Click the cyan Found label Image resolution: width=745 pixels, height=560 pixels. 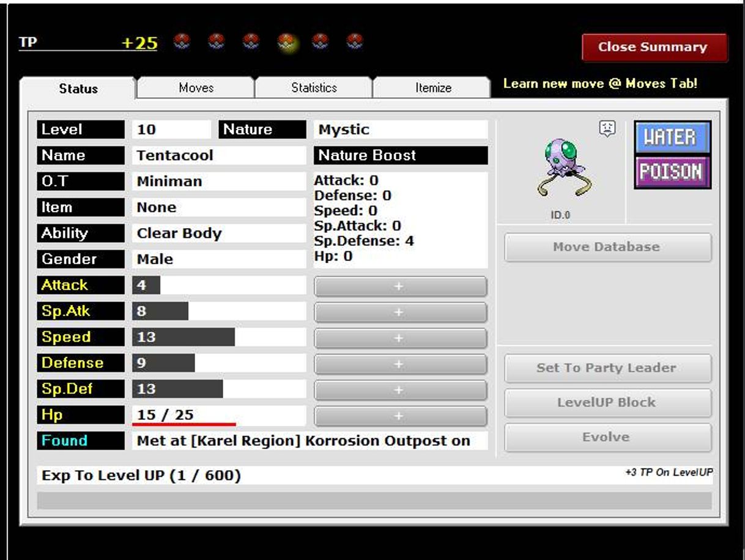tap(81, 441)
